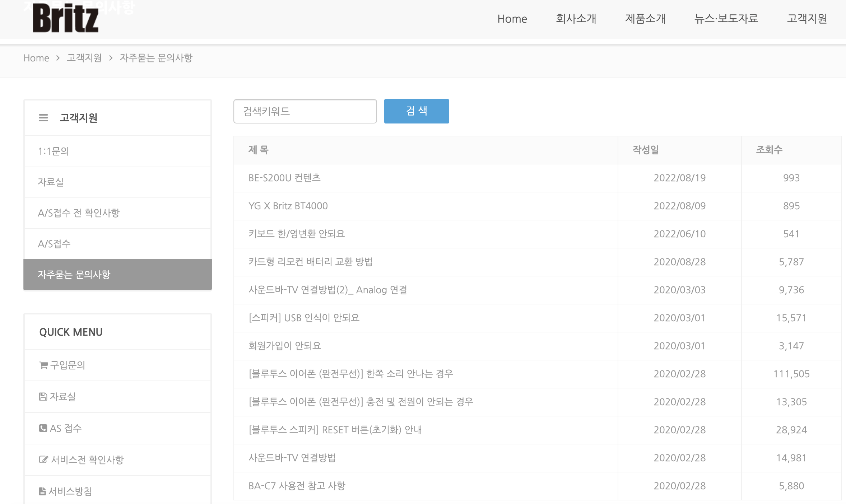Open the BE-S200U 컨텐츠 post

284,178
